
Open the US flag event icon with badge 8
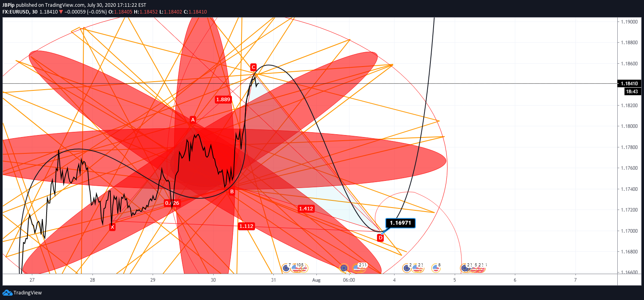point(436,268)
